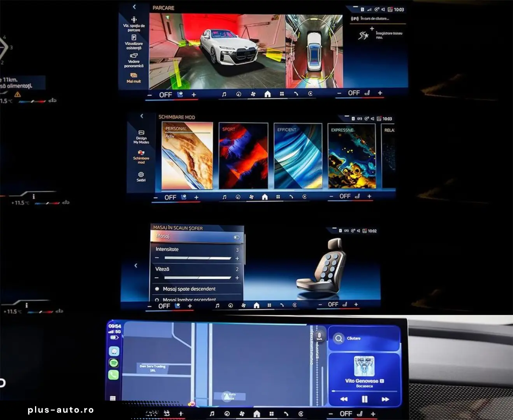Screen dimensions: 513x420
Task: Choose the EXPRESSIVE driving mode card
Action: click(x=352, y=156)
